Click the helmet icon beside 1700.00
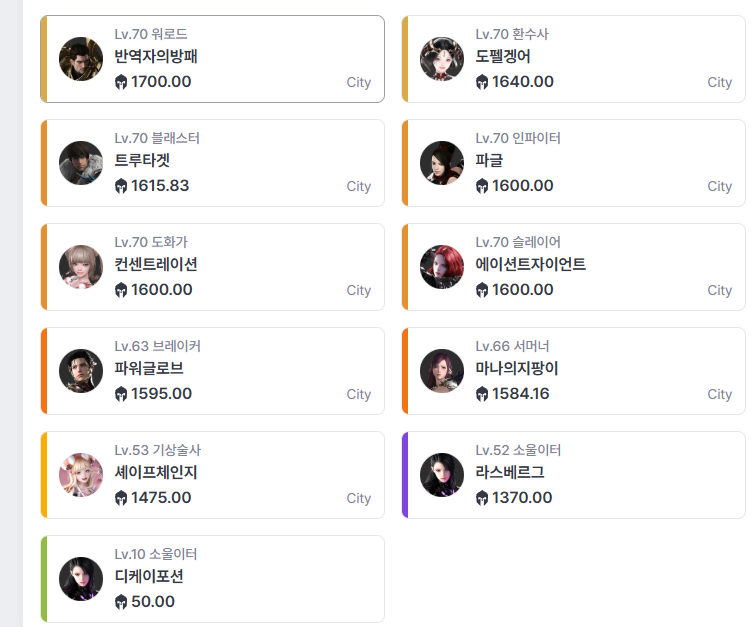Image resolution: width=754 pixels, height=627 pixels. click(x=121, y=82)
